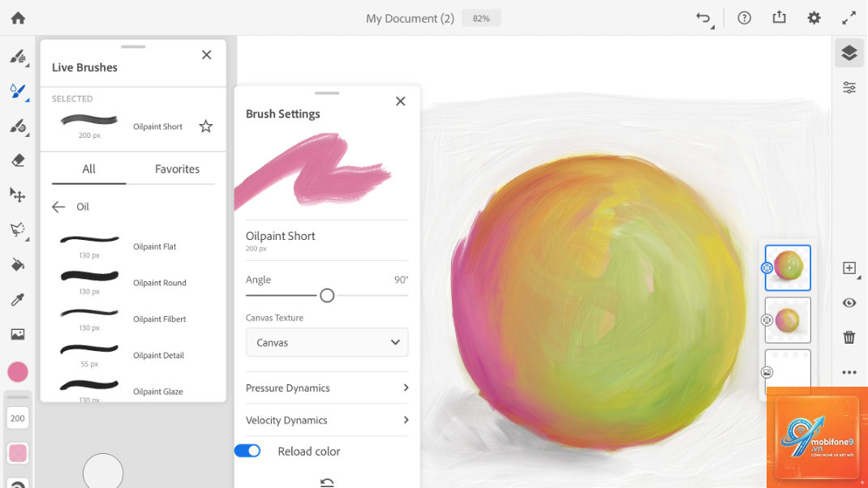Toggle the Reload color switch

[x=247, y=451]
